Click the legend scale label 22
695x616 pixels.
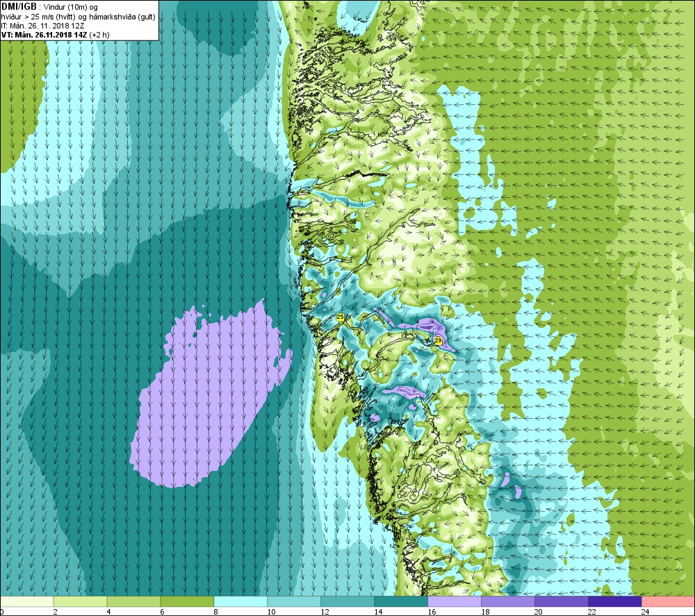click(591, 612)
